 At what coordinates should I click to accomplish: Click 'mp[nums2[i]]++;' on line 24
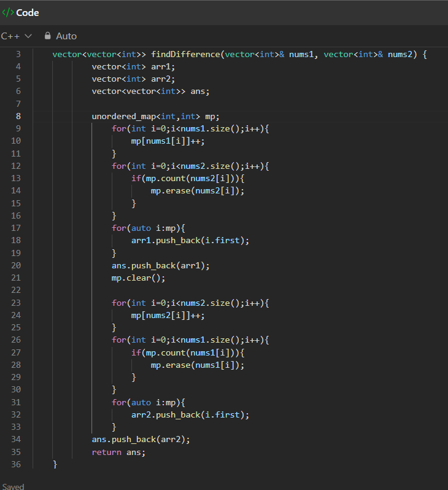(x=168, y=316)
